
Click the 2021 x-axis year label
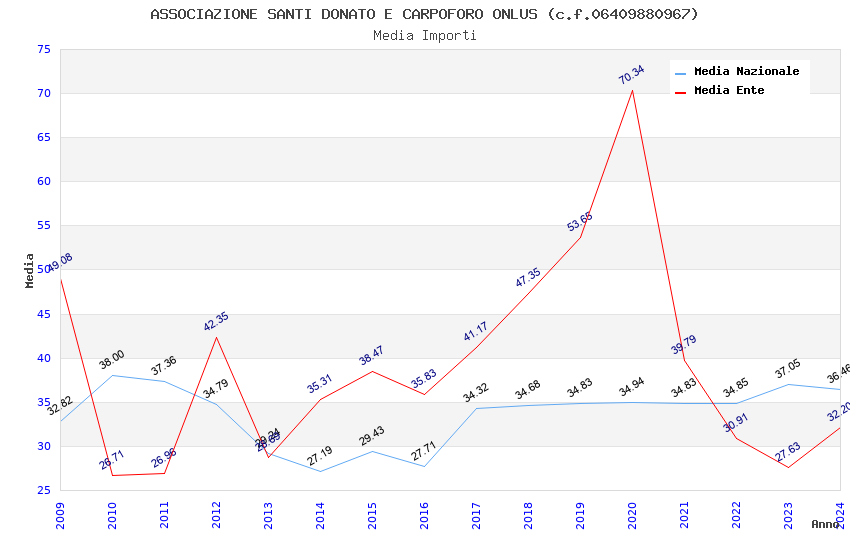pyautogui.click(x=684, y=515)
